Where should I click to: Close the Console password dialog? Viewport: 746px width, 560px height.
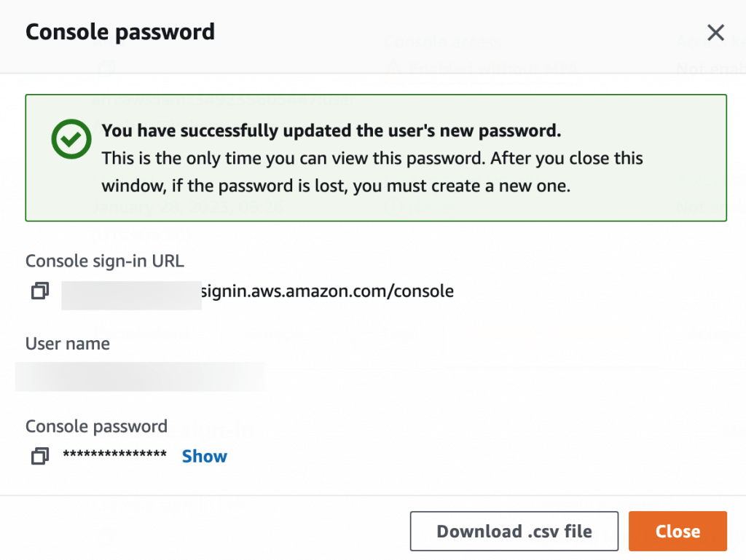coord(677,531)
